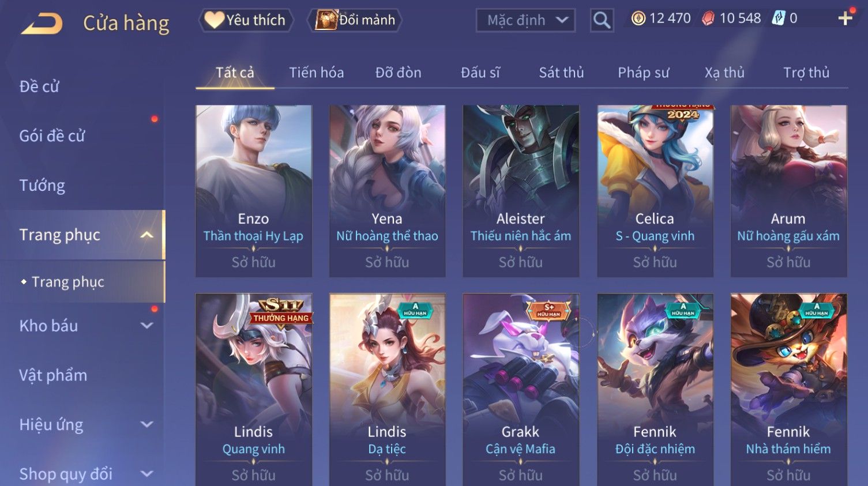Tap the blue voucher currency icon
868x486 pixels.
pos(779,18)
